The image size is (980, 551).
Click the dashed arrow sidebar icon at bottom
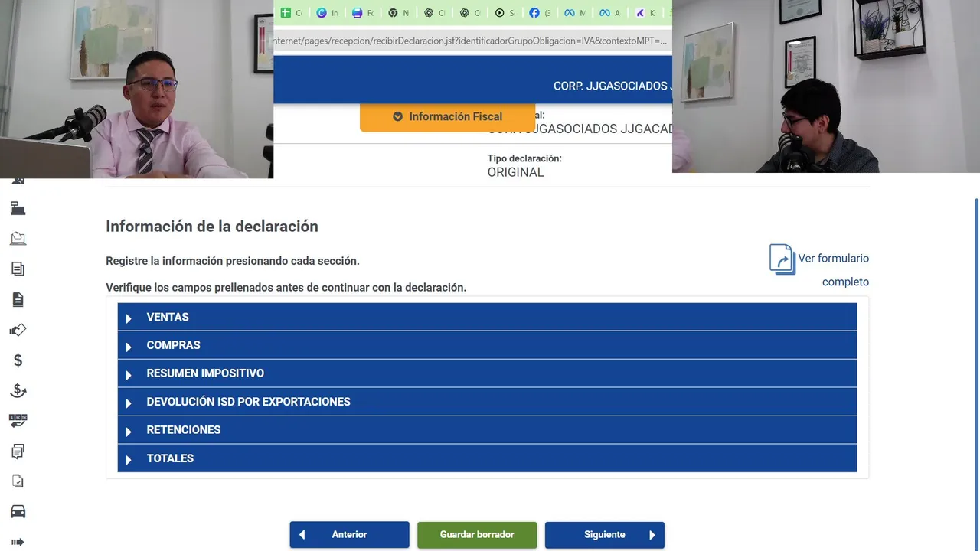(x=18, y=542)
